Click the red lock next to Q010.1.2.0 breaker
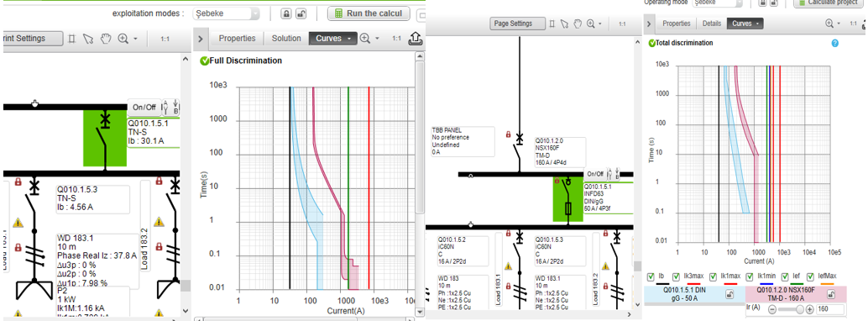Viewport: 868px width, 321px height. click(x=508, y=134)
